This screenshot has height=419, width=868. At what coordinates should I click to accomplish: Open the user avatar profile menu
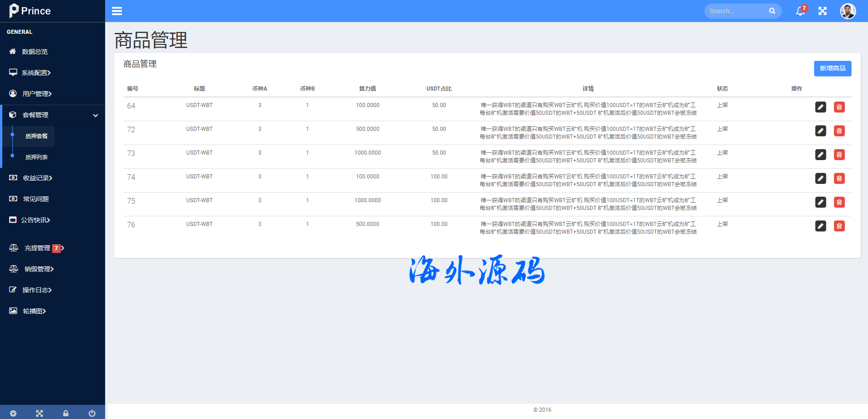(x=847, y=11)
